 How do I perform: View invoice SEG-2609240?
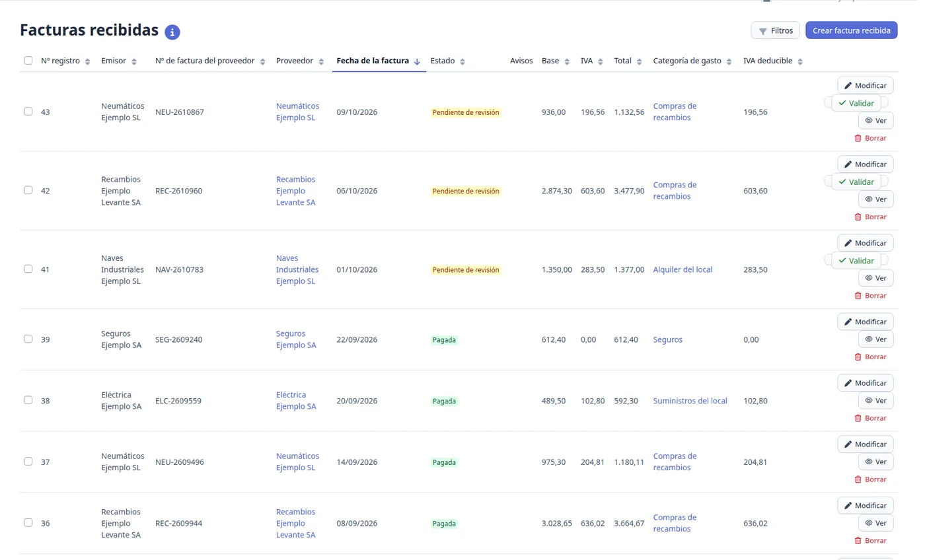[875, 339]
